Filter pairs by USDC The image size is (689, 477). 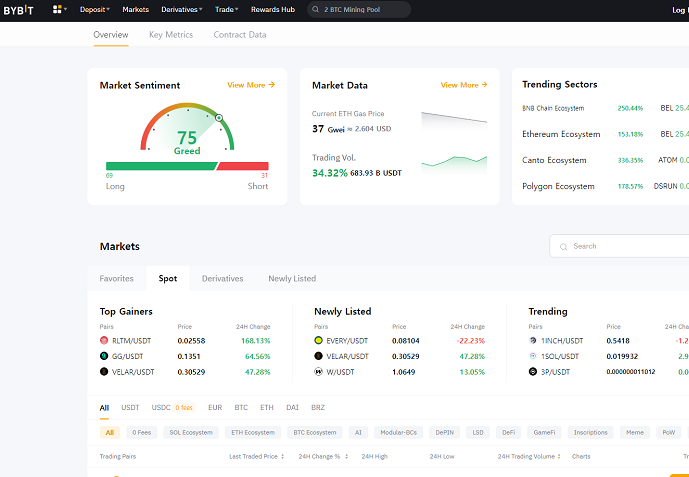tap(161, 408)
